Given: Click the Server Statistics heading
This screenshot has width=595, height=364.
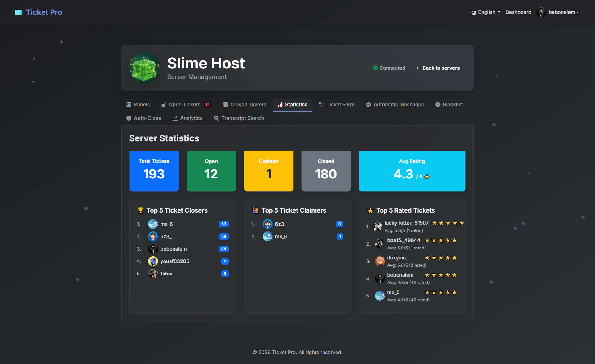Looking at the screenshot, I should [164, 138].
